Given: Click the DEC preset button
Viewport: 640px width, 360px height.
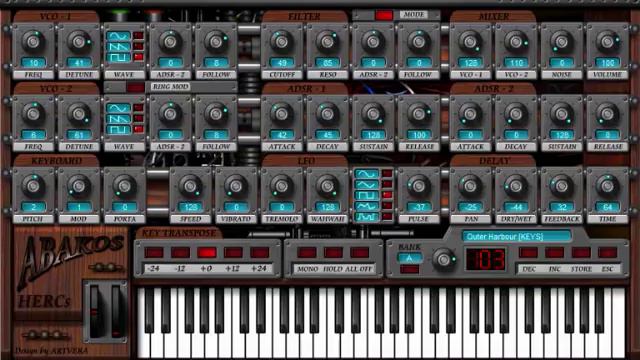Looking at the screenshot, I should [x=529, y=252].
